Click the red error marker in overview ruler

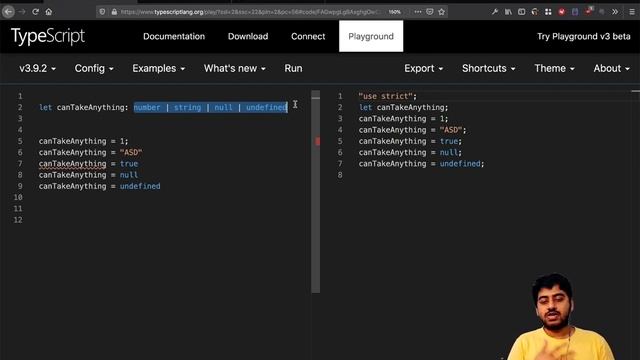point(317,141)
